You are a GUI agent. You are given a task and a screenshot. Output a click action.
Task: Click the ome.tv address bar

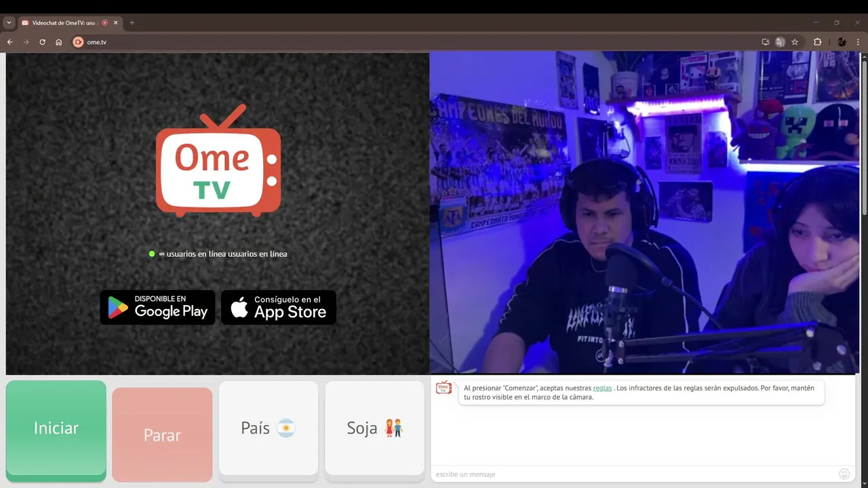414,42
